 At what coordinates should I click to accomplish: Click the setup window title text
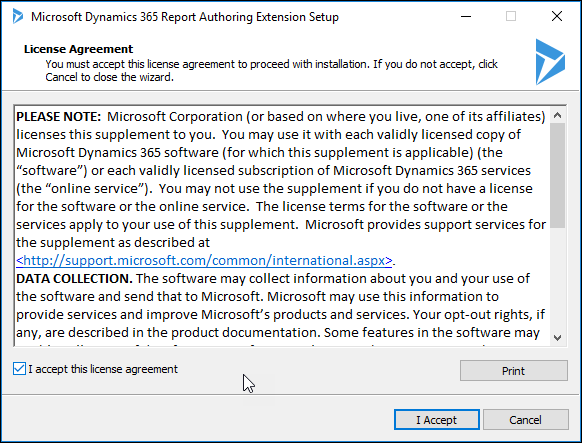click(185, 17)
